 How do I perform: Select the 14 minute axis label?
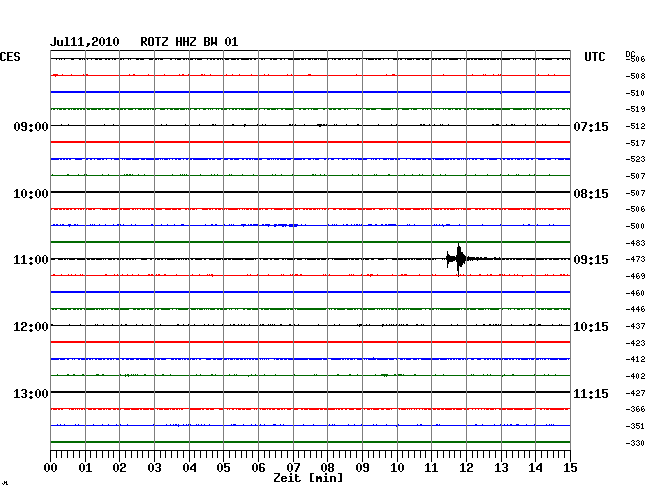click(536, 467)
